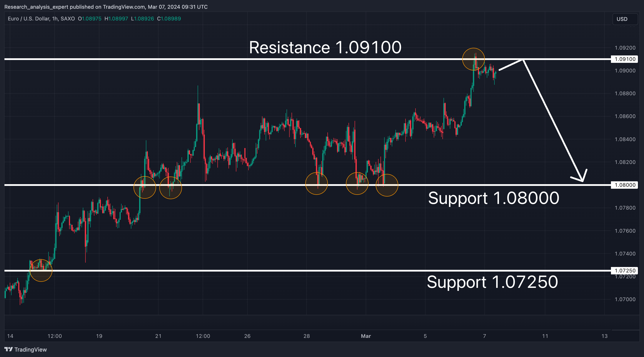Click the 7 date on time axis
Image resolution: width=644 pixels, height=357 pixels.
point(484,336)
